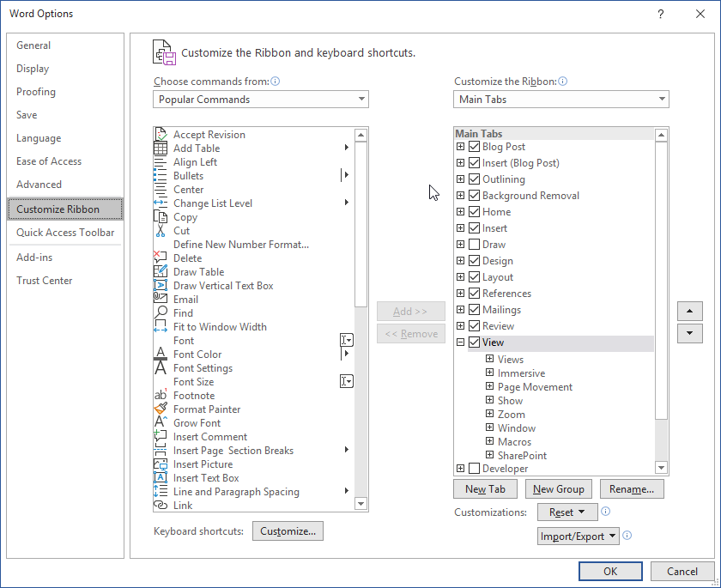Screen dimensions: 721x588
Task: Click the info icon beside Choose commands from
Action: [276, 82]
